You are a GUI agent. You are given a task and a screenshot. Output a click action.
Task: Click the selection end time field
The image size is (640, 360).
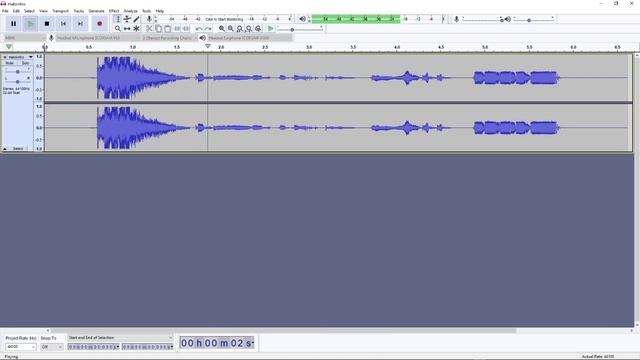[x=147, y=347]
